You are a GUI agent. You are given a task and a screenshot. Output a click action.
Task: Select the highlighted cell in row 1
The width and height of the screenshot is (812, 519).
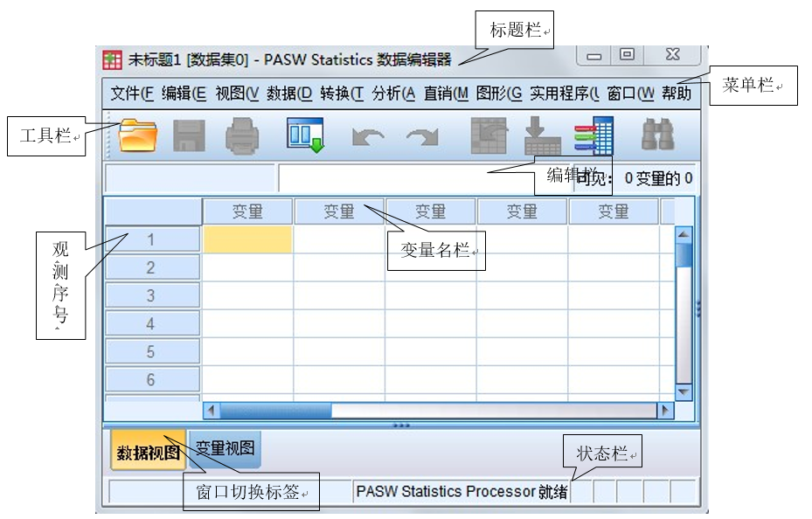point(247,239)
